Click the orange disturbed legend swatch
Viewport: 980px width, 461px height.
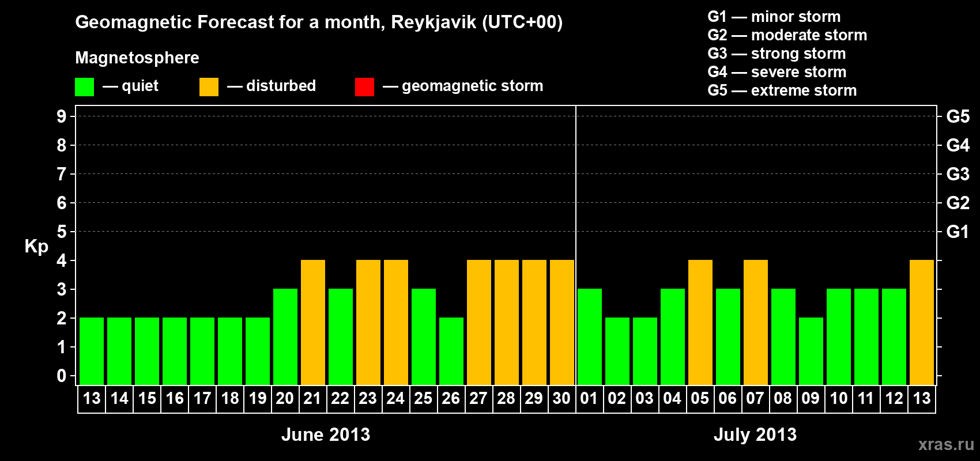pyautogui.click(x=209, y=87)
